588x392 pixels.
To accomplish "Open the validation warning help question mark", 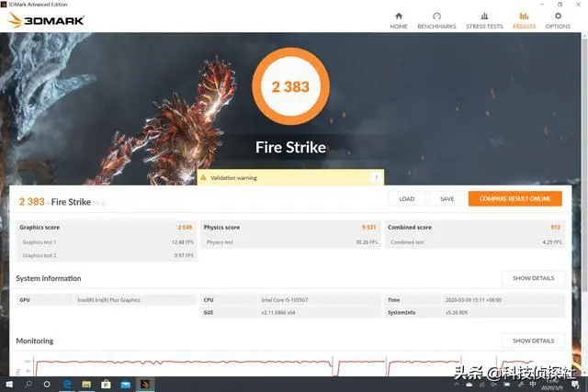I will coord(376,177).
